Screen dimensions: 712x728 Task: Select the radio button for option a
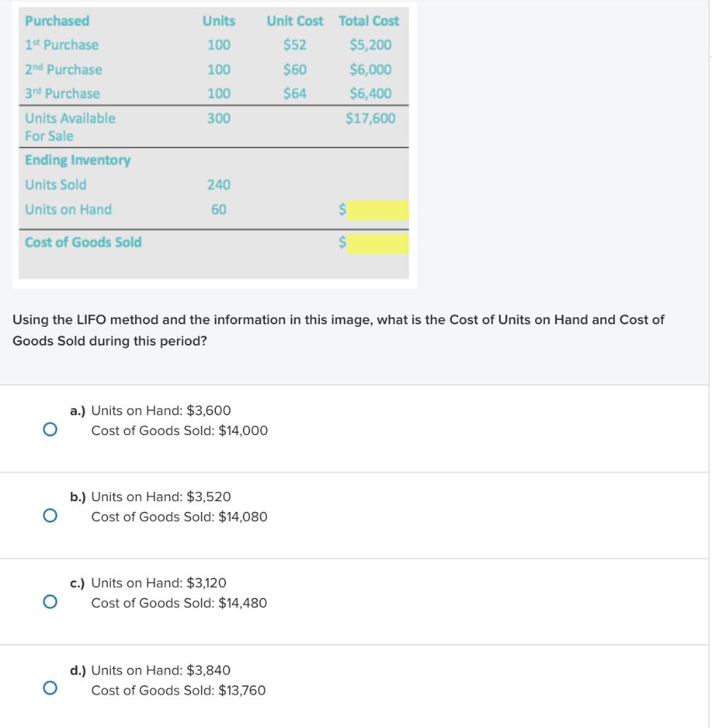click(50, 429)
